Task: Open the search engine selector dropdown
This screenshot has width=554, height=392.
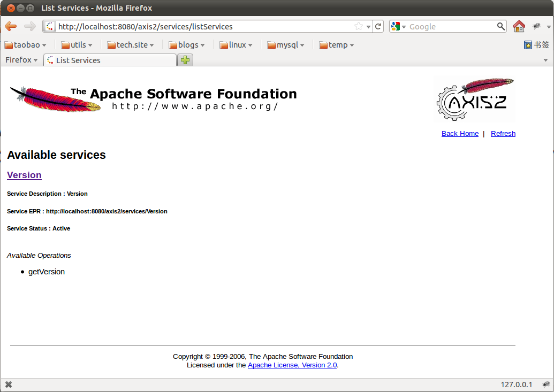Action: (x=398, y=26)
